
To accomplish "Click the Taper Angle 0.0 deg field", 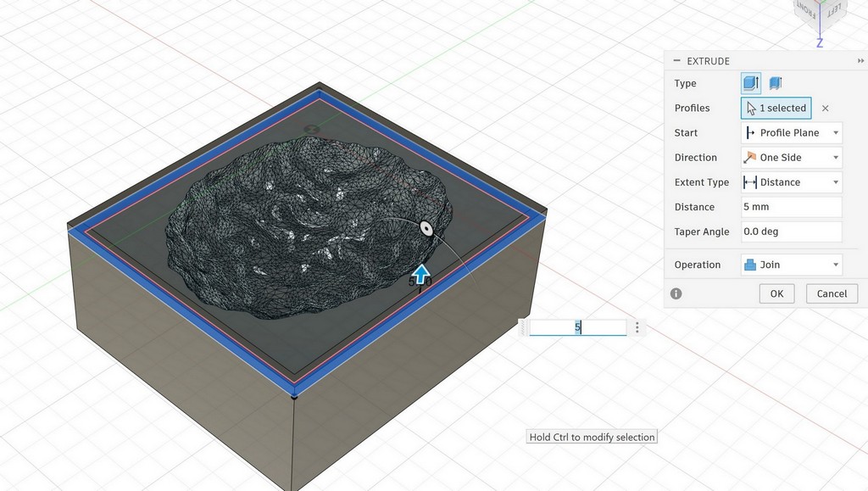I will coord(792,232).
